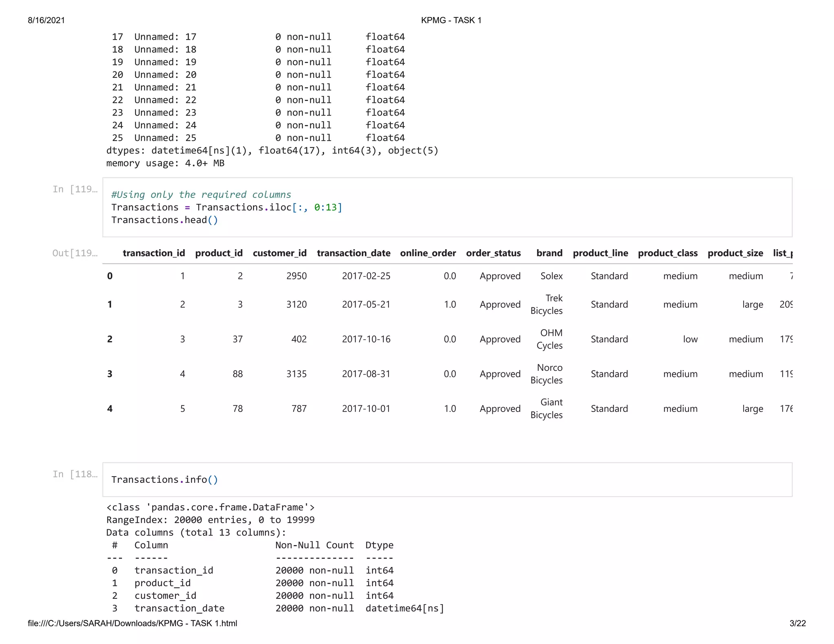Click the transaction_id column header

[154, 253]
